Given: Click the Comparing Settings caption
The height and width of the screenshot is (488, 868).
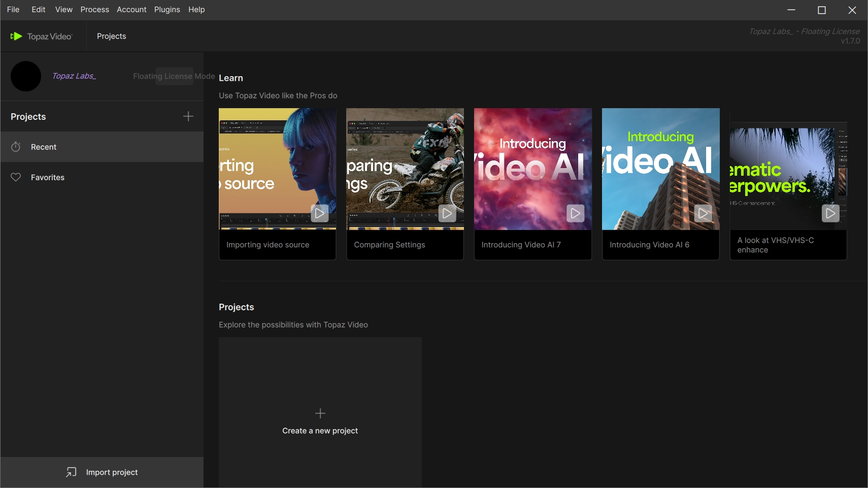Looking at the screenshot, I should pyautogui.click(x=389, y=245).
